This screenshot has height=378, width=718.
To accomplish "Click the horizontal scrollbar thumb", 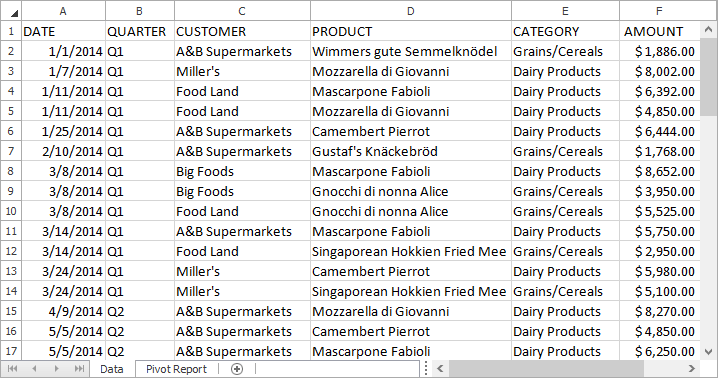I will coord(546,369).
